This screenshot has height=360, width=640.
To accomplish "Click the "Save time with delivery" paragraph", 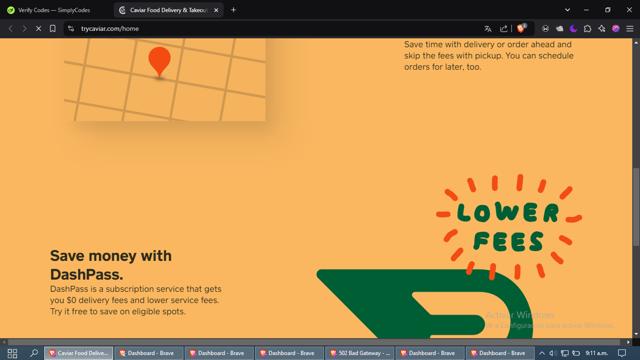I will [x=489, y=56].
